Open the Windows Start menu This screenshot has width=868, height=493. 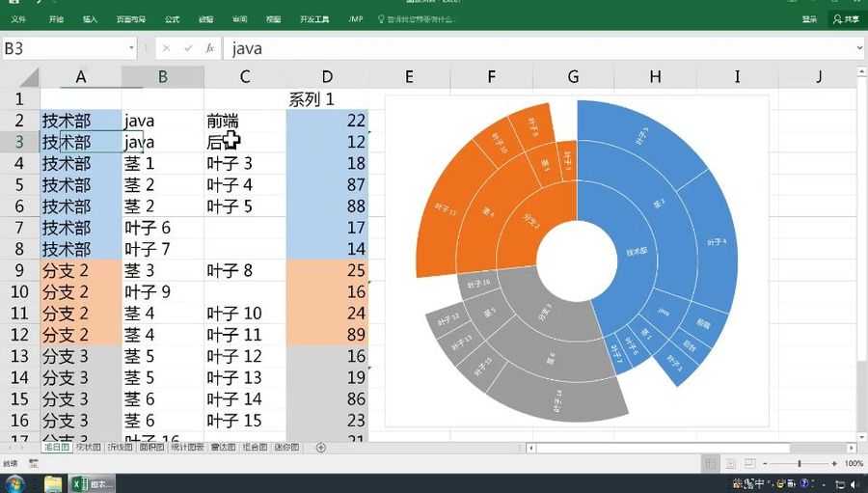click(x=14, y=483)
